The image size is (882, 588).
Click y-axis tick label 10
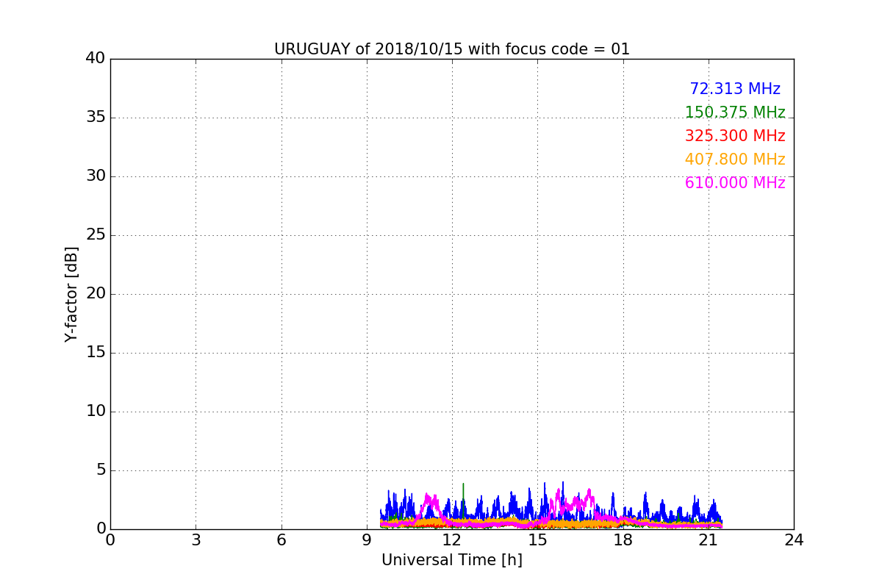96,412
